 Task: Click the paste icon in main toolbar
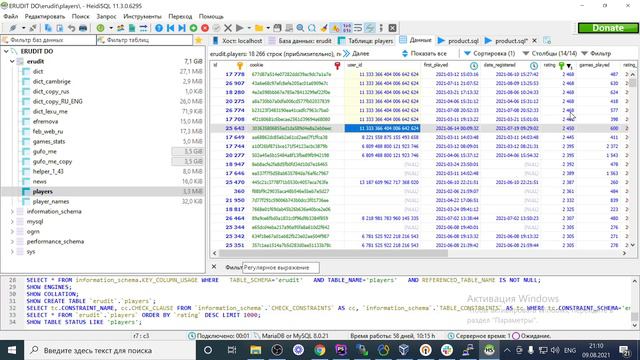[x=60, y=28]
